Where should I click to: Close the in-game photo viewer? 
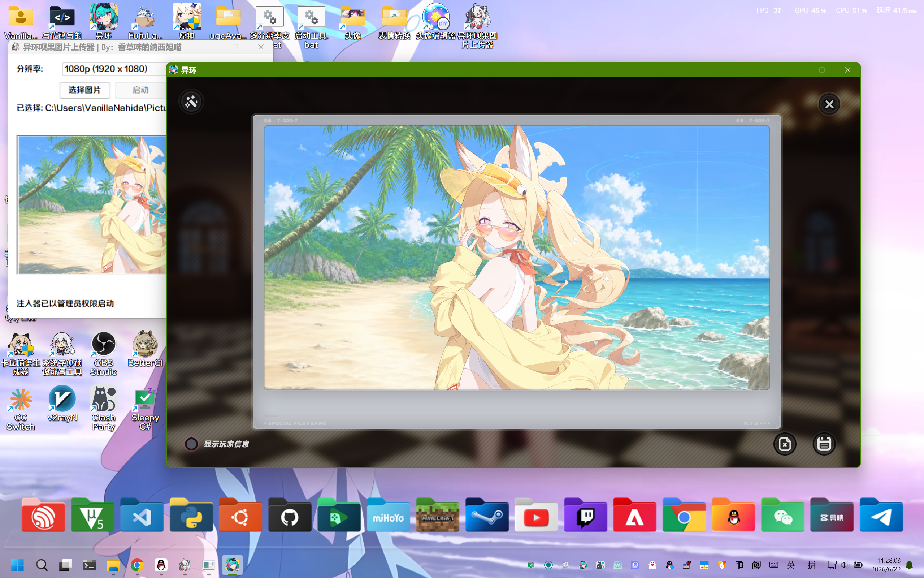click(829, 104)
